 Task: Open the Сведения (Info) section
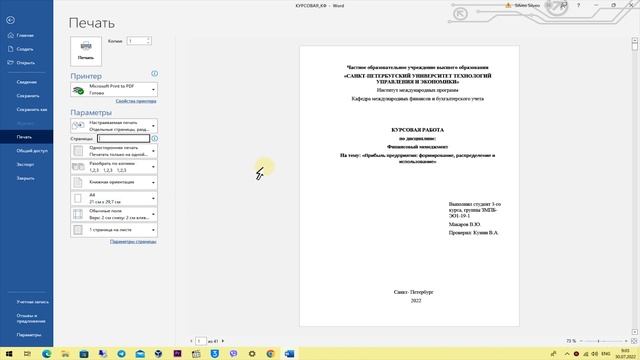click(x=26, y=82)
